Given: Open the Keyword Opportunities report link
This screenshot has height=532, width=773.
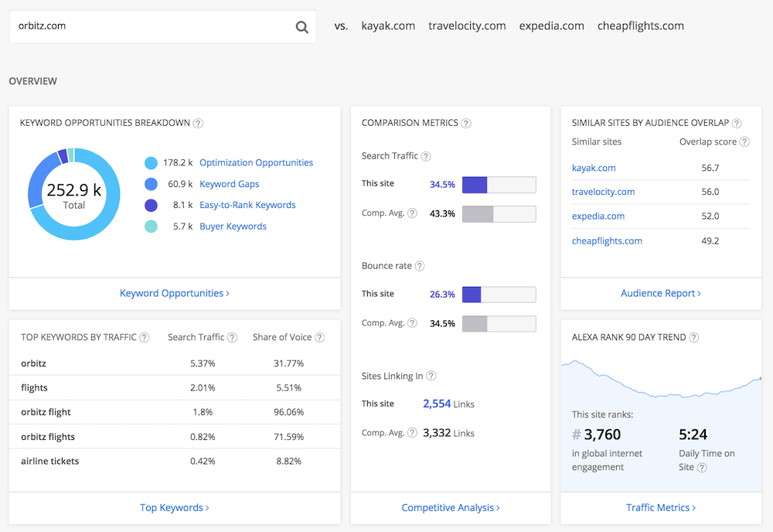Looking at the screenshot, I should pos(174,294).
